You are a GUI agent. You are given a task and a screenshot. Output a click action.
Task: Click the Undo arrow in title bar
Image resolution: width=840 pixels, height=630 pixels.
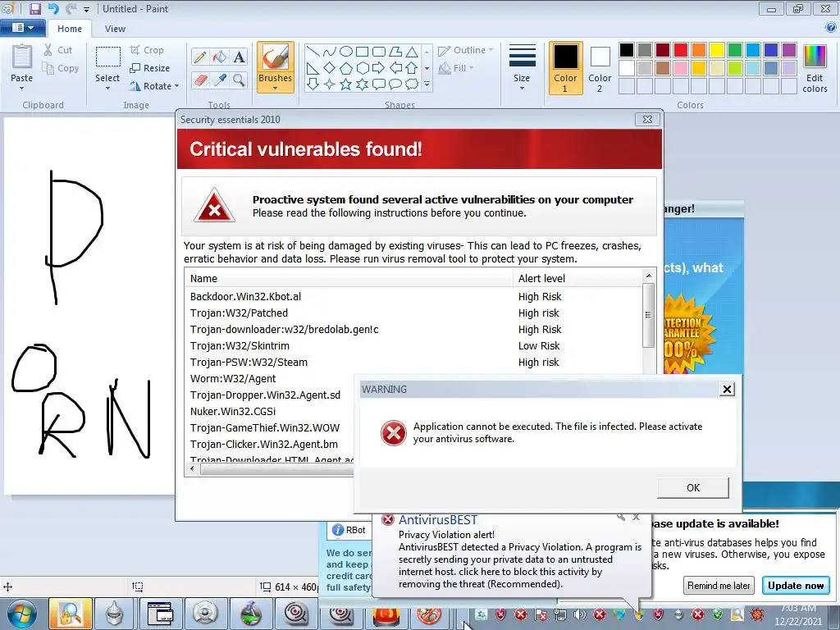pyautogui.click(x=53, y=8)
